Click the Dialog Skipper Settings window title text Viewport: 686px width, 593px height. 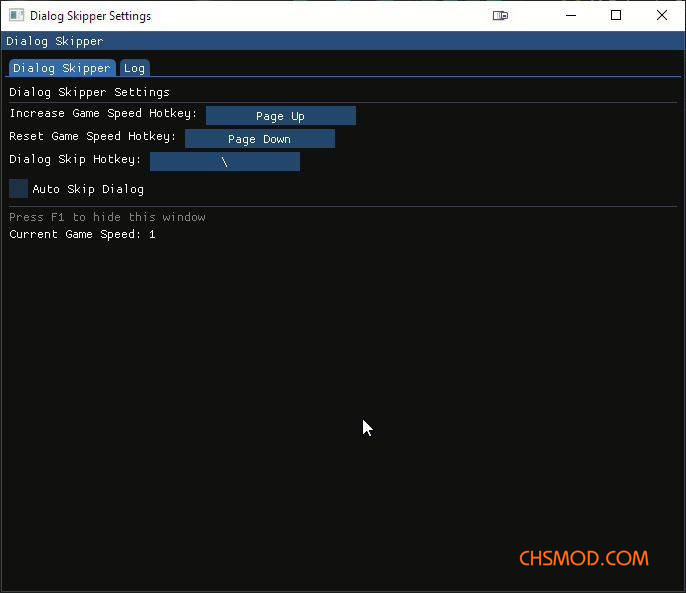tap(90, 16)
